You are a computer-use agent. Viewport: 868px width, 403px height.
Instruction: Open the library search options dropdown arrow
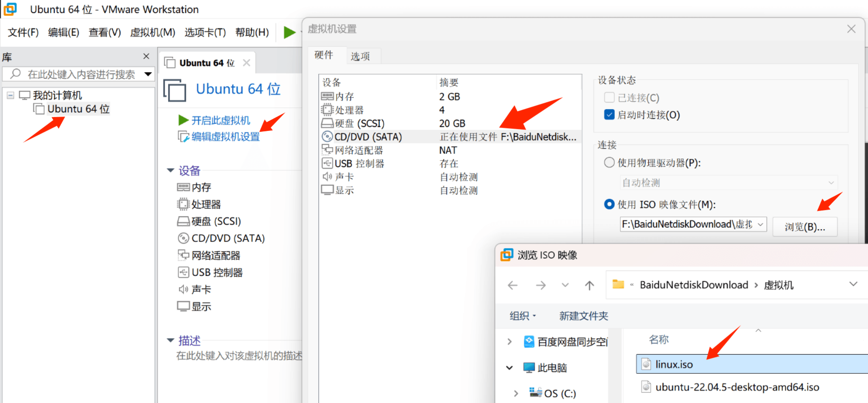coord(148,74)
